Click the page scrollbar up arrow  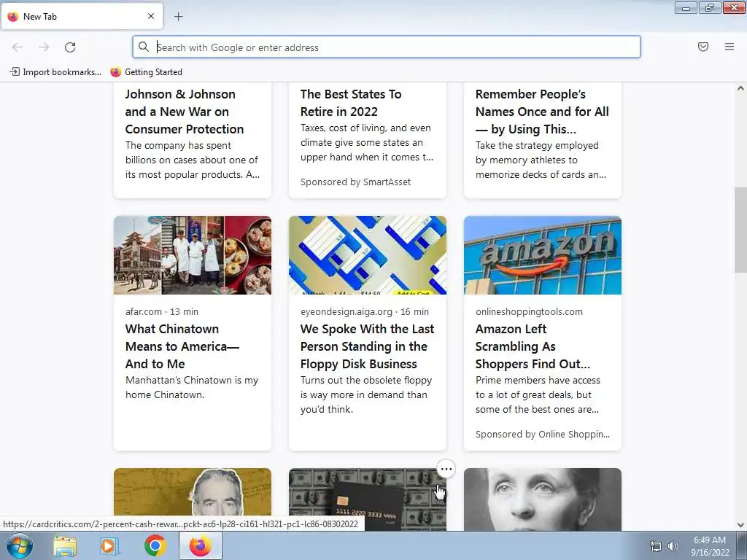(740, 88)
